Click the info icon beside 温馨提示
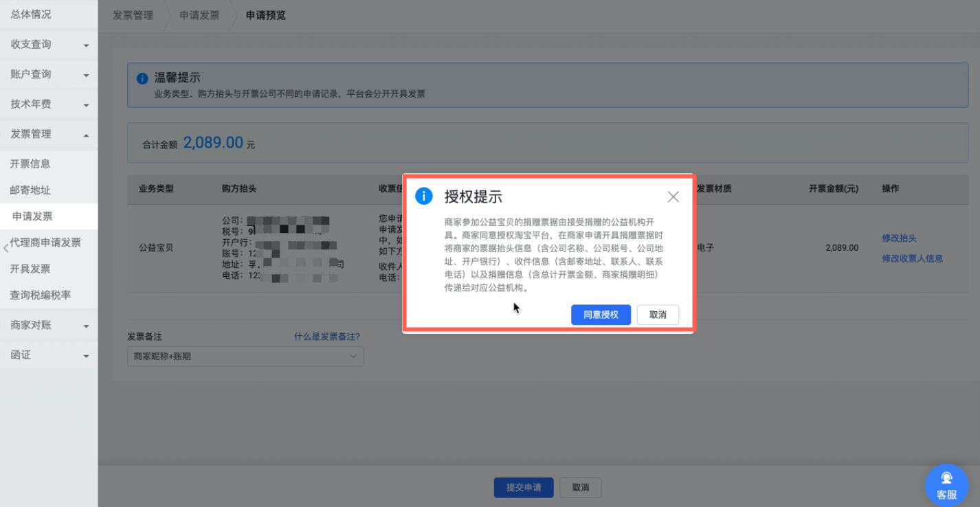980x507 pixels. point(142,78)
